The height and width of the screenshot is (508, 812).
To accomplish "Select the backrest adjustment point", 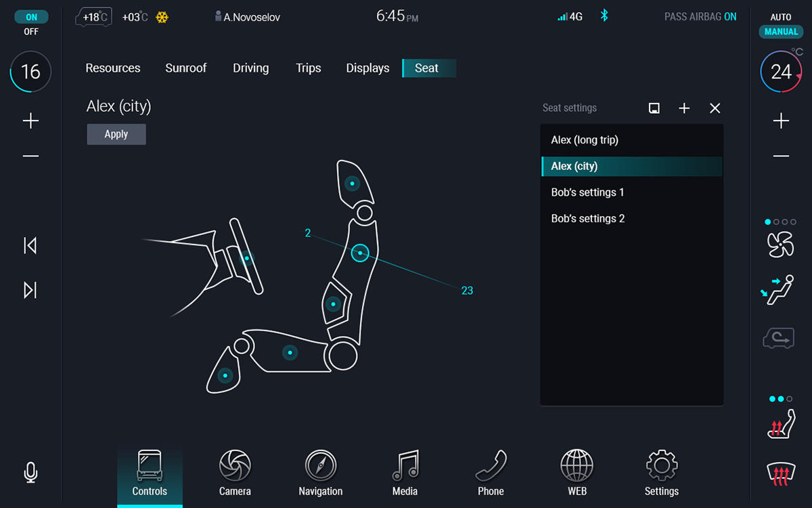I will 360,253.
